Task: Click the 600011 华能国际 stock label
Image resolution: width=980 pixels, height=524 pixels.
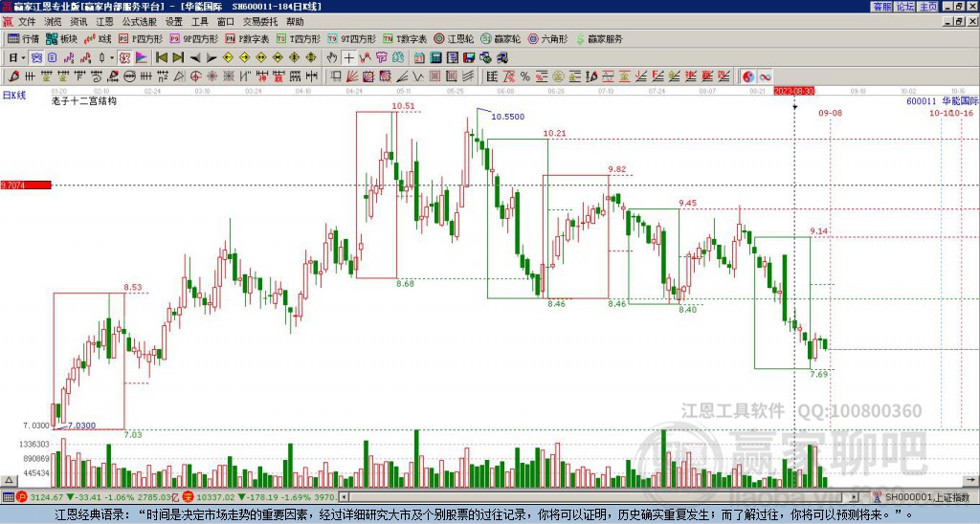Action: (x=943, y=100)
